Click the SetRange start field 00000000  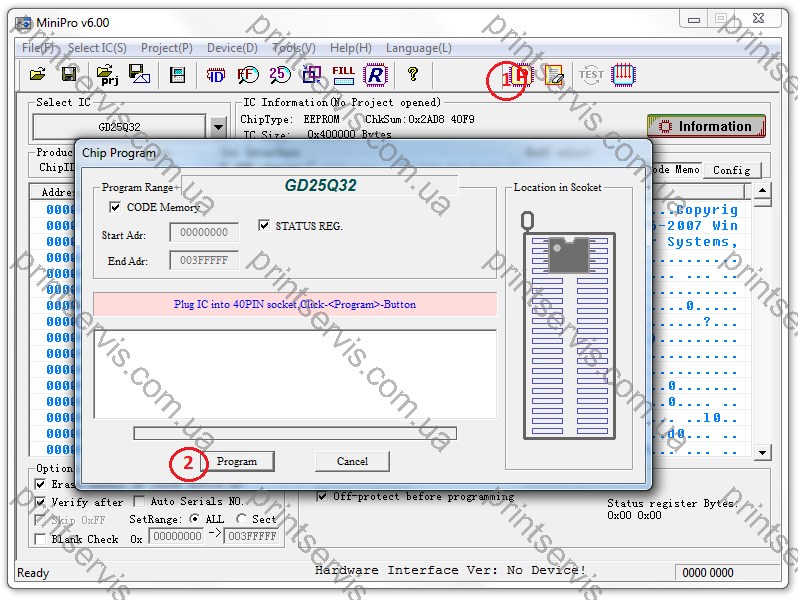(177, 536)
